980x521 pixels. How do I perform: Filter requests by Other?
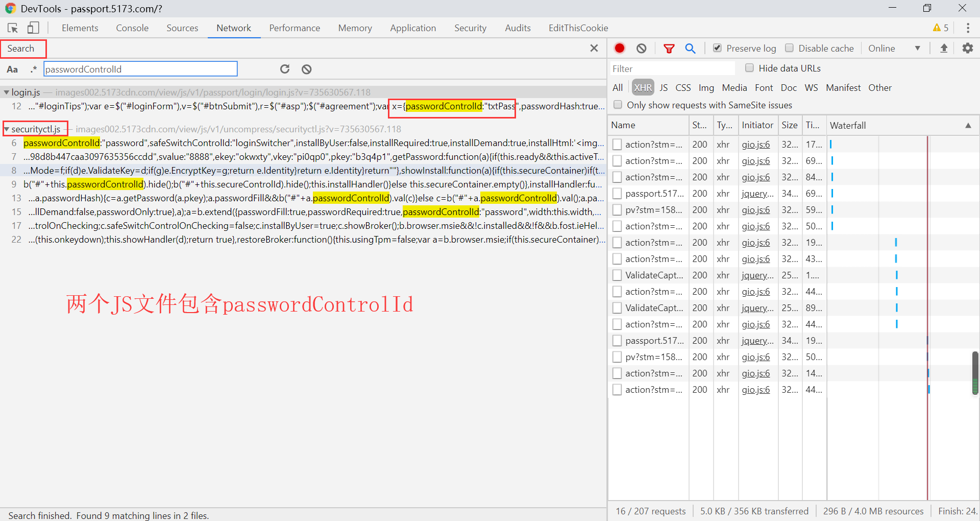pos(880,88)
